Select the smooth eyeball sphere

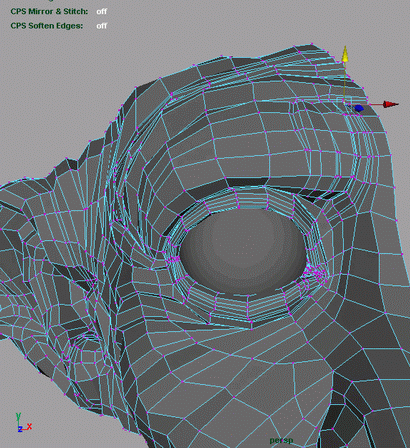point(243,252)
